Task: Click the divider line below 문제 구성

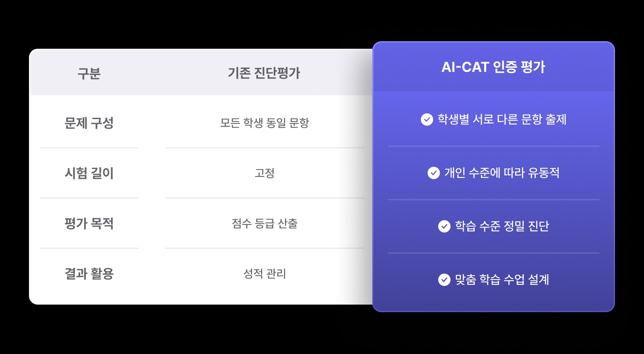Action: click(89, 148)
